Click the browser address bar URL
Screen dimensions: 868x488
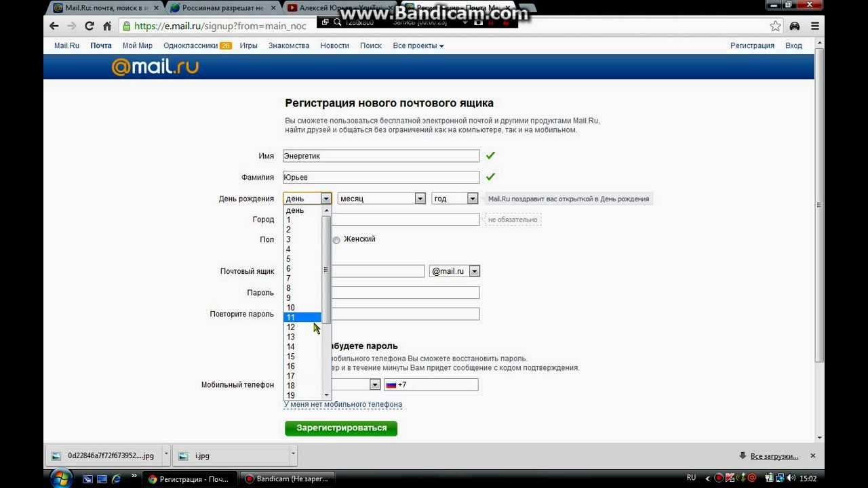(220, 26)
